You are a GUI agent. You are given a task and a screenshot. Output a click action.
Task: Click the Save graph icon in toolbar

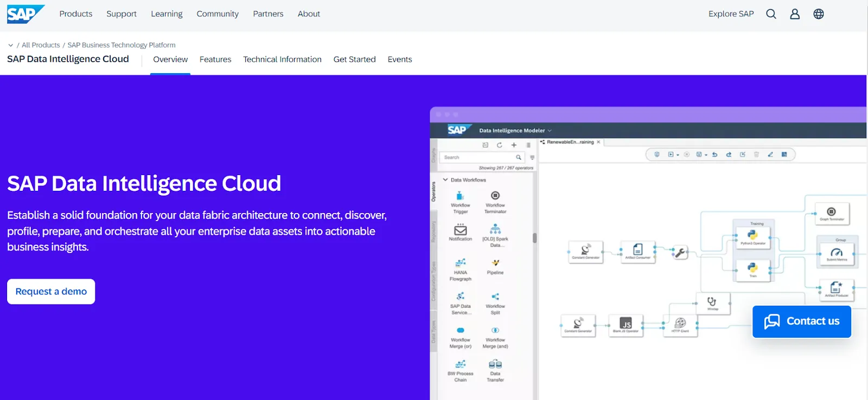(699, 154)
